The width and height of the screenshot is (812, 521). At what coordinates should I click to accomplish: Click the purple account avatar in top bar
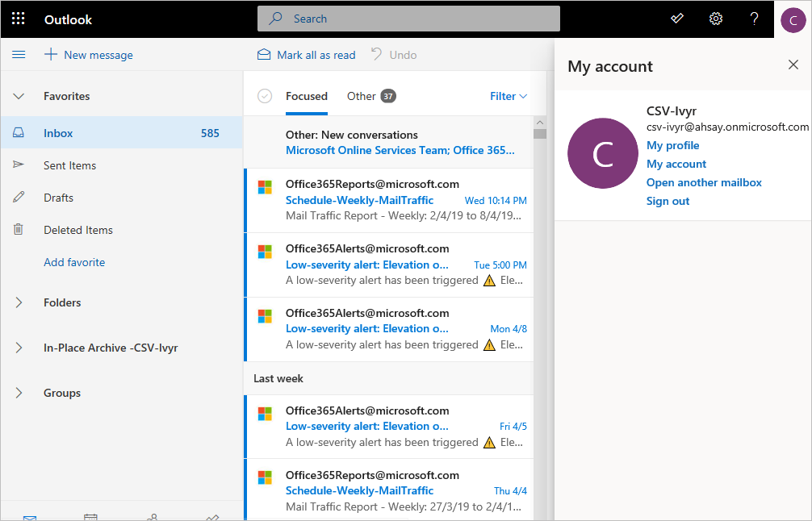793,19
